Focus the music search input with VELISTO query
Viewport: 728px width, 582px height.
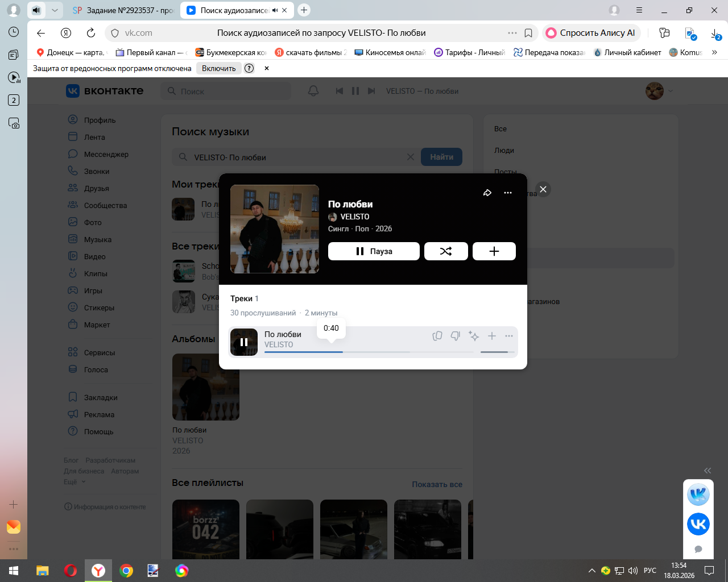click(x=296, y=157)
